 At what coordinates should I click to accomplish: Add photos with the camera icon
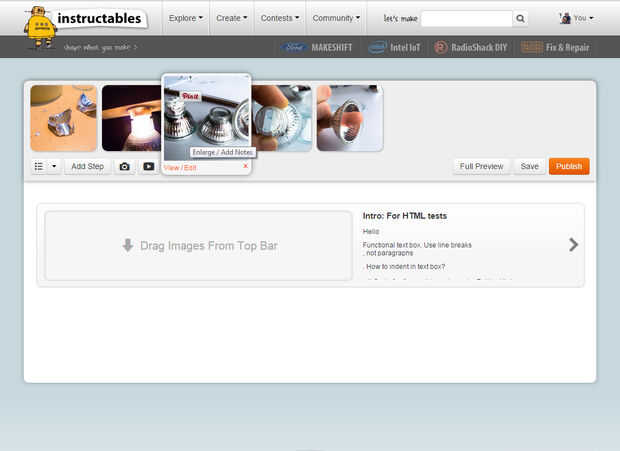coord(125,166)
